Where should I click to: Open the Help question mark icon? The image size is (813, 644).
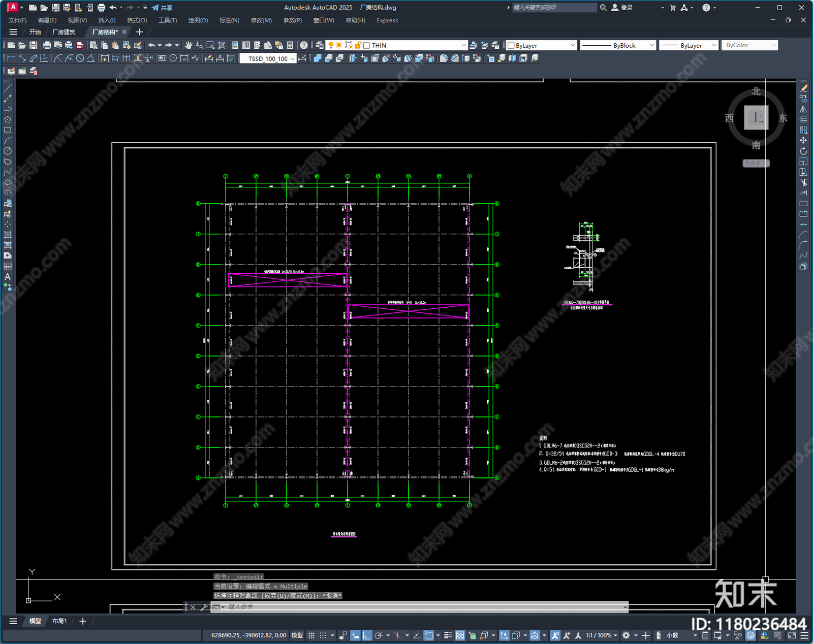tap(304, 45)
